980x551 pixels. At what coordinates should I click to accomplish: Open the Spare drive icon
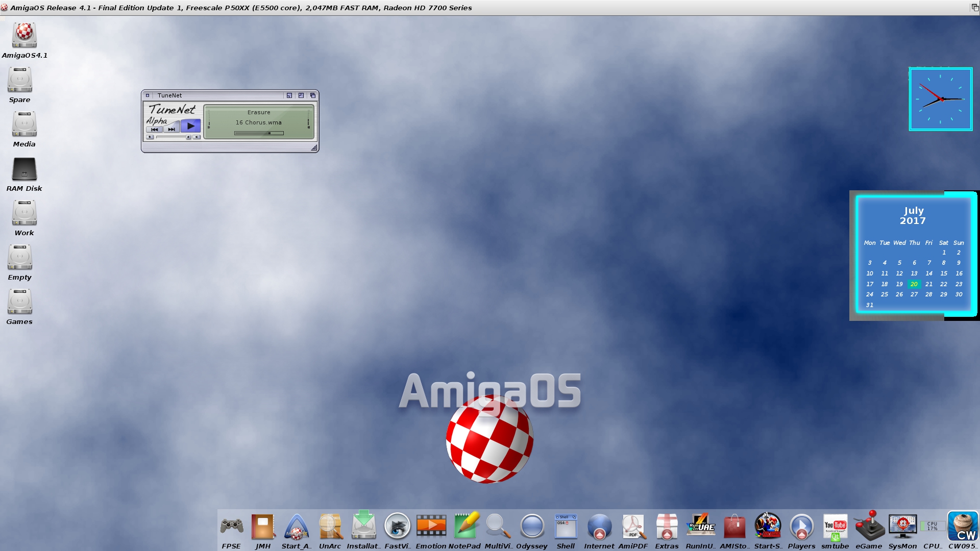coord(19,80)
